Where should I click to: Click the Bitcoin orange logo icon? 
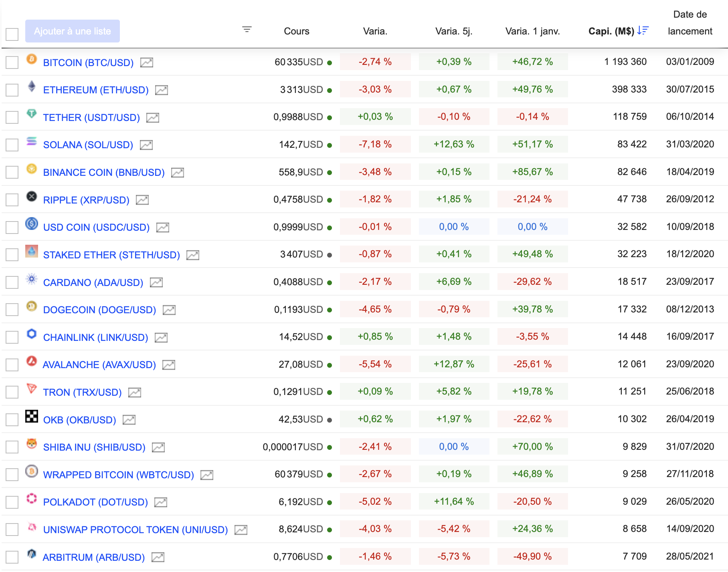click(32, 59)
